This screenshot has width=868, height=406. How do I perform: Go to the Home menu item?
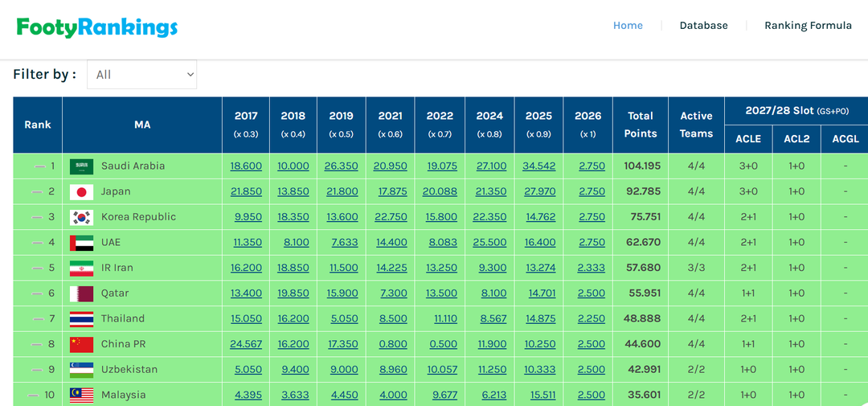(628, 26)
